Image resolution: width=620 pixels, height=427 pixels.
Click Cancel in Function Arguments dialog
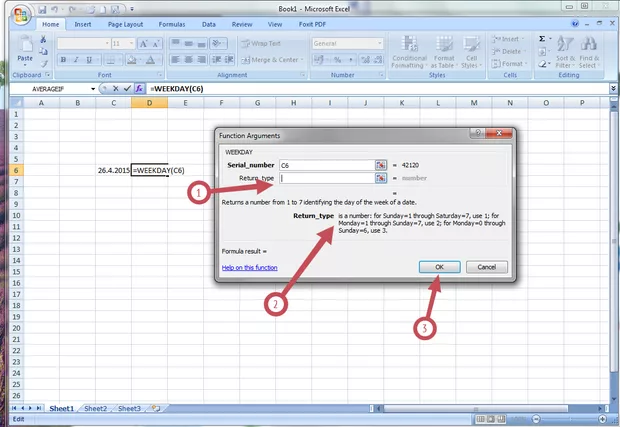tap(486, 267)
